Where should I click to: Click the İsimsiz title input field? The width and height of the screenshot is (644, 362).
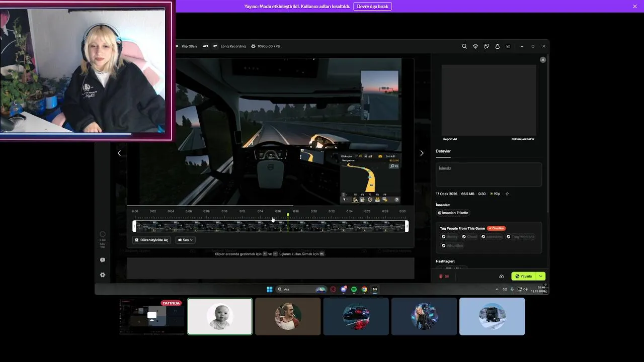(x=489, y=174)
